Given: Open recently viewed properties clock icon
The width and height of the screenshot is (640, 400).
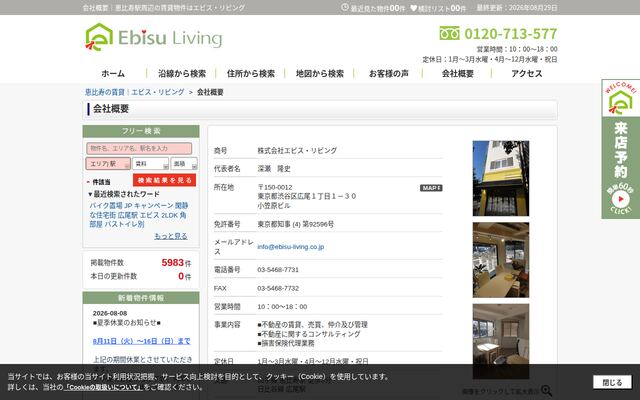Looking at the screenshot, I should click(345, 7).
